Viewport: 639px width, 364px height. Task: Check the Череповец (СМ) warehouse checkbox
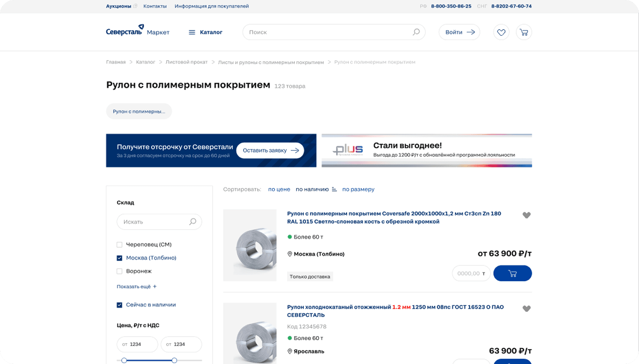click(x=119, y=245)
